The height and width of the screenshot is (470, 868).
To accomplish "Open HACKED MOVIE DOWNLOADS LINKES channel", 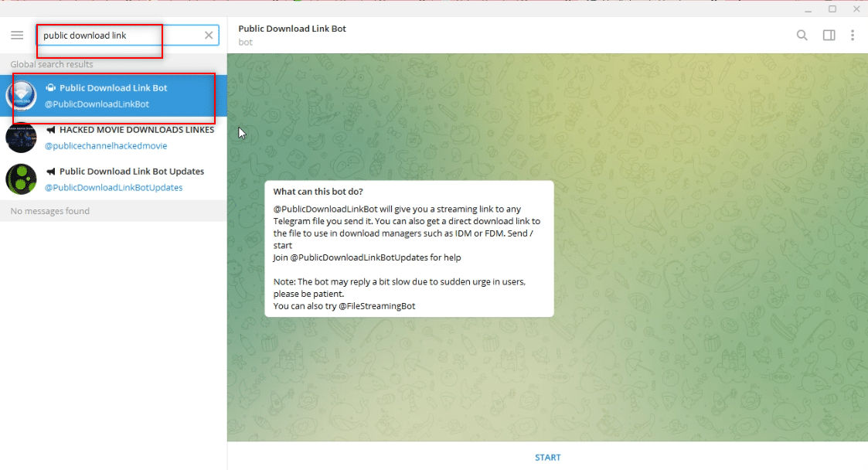I will pos(114,138).
